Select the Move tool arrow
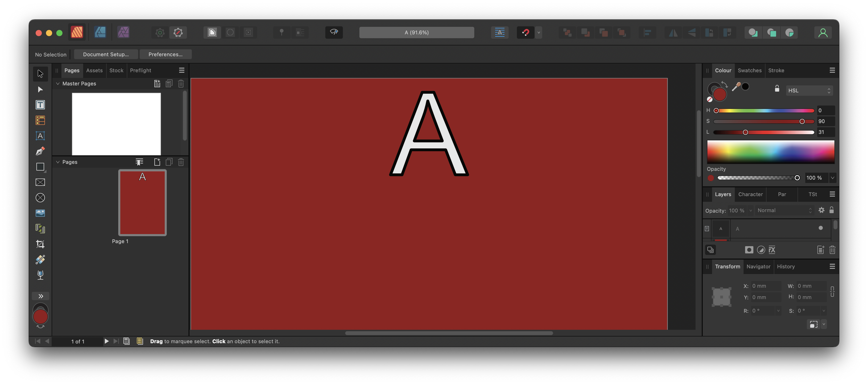The width and height of the screenshot is (868, 385). coord(40,74)
